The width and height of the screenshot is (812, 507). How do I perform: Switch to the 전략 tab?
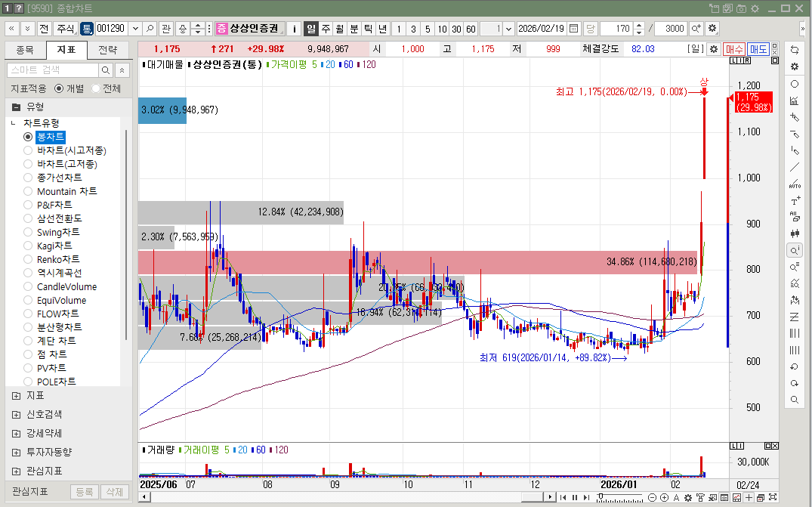click(x=108, y=50)
